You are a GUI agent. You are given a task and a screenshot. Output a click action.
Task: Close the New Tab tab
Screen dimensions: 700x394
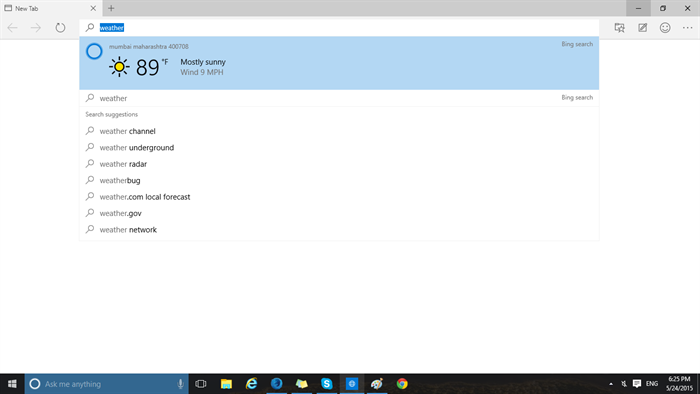click(93, 8)
